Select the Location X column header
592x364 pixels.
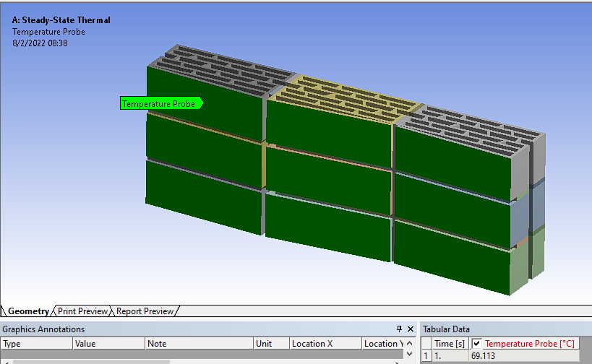(325, 344)
